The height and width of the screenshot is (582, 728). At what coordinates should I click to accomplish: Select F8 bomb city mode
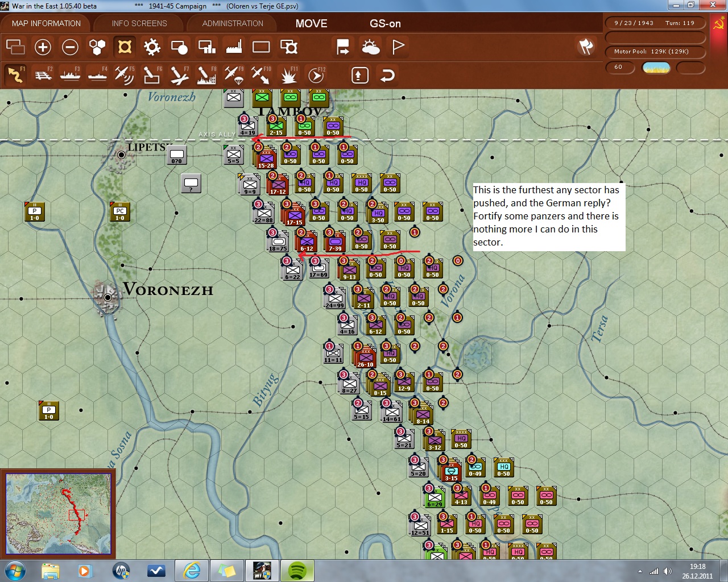206,74
